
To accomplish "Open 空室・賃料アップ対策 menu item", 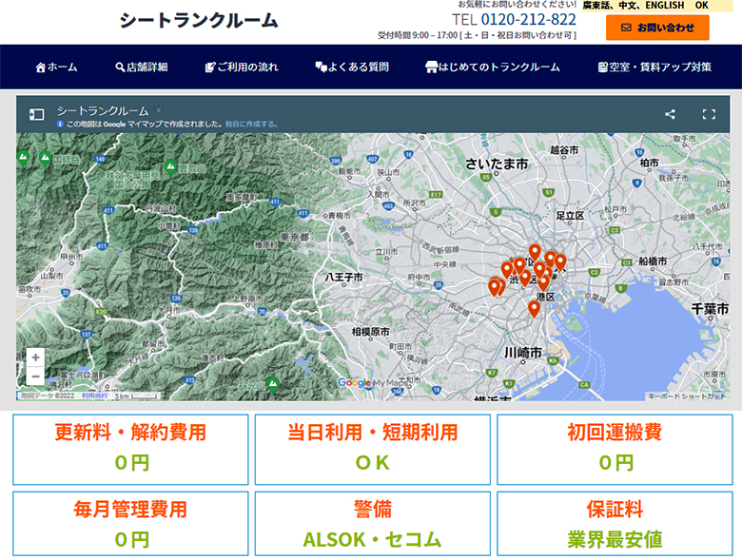I will [654, 68].
